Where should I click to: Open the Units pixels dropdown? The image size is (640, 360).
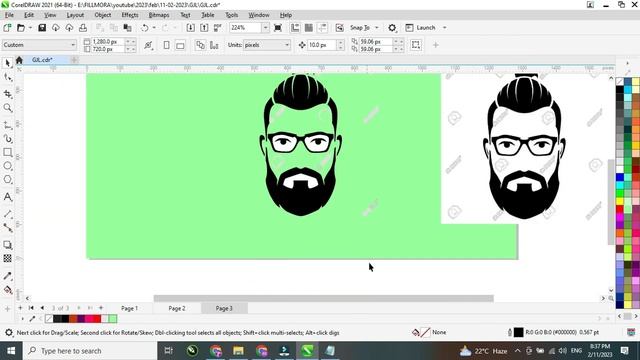[x=267, y=45]
